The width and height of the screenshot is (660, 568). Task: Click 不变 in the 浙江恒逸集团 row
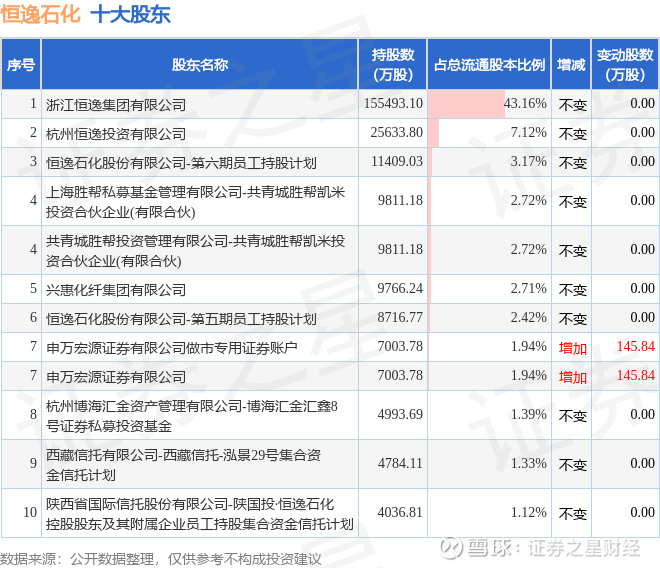(x=572, y=104)
